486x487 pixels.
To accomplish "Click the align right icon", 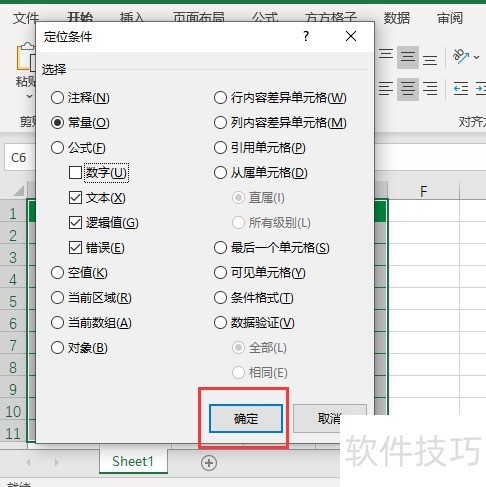I will coord(430,89).
